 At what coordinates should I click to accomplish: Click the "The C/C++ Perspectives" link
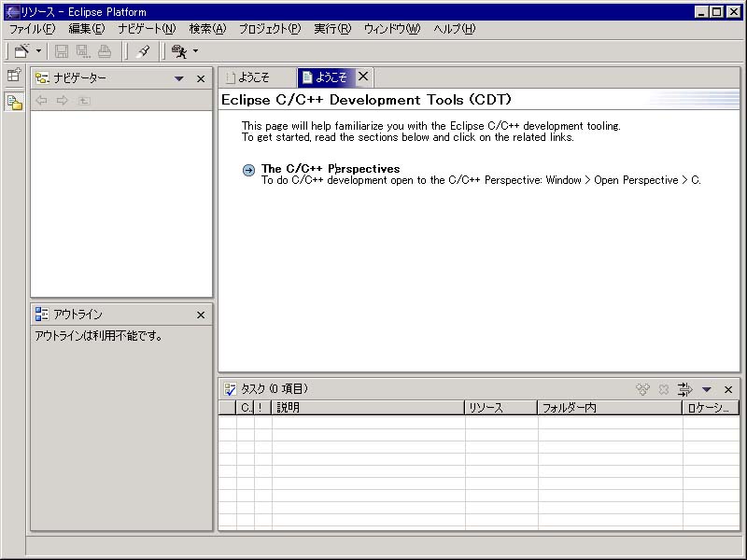point(331,169)
